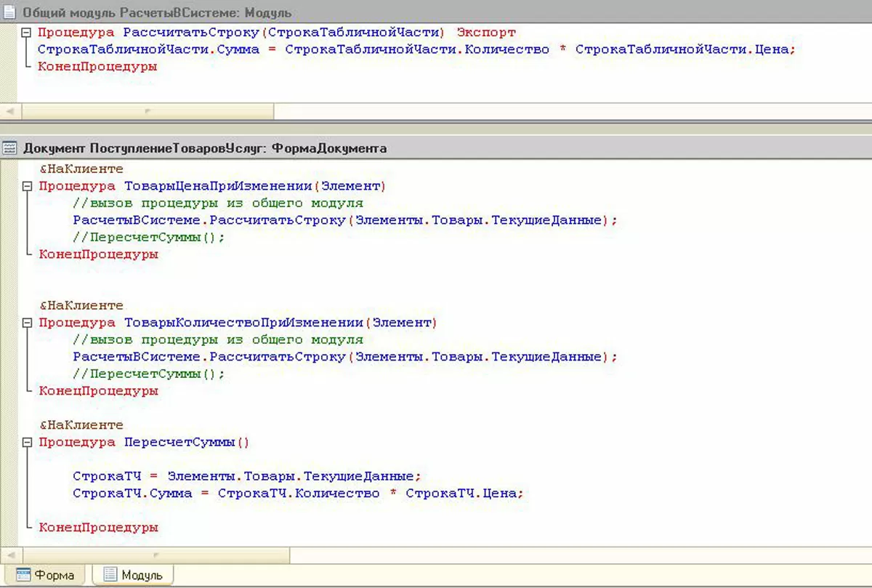The height and width of the screenshot is (588, 872).
Task: Activate the Общий модуль РасчетыВСистеме title bar
Action: [436, 12]
